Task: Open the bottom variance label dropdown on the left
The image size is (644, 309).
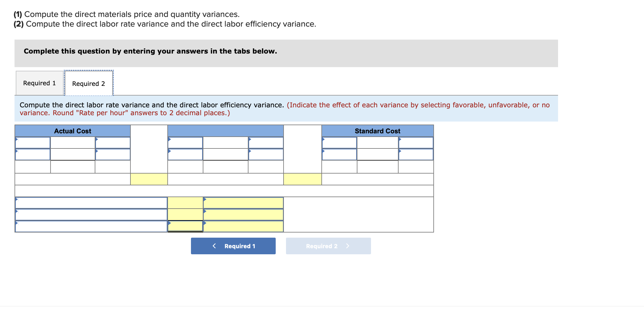Action: pyautogui.click(x=91, y=225)
